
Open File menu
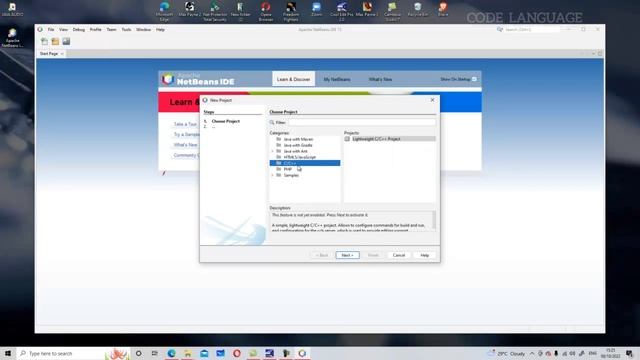(x=51, y=30)
